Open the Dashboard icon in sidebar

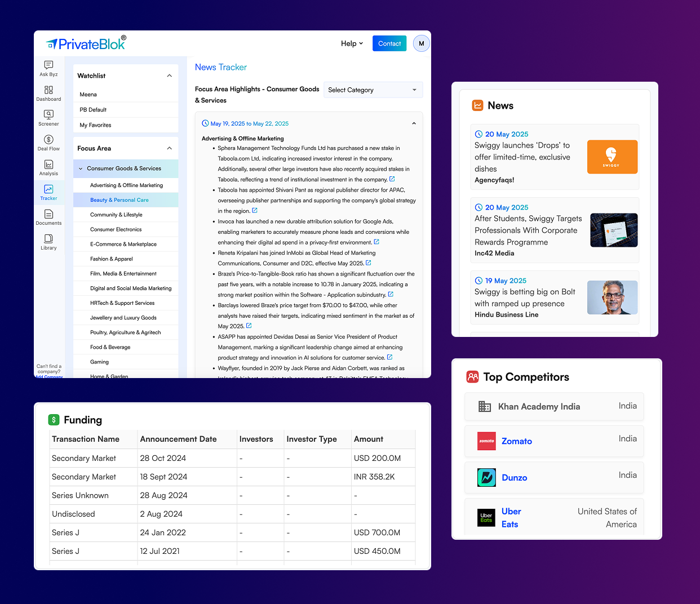coord(48,90)
